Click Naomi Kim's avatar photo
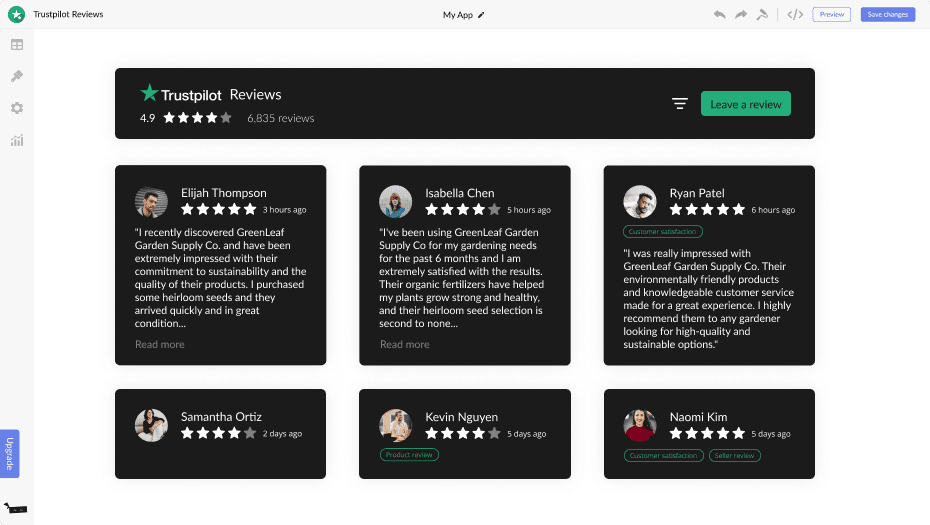 point(640,425)
